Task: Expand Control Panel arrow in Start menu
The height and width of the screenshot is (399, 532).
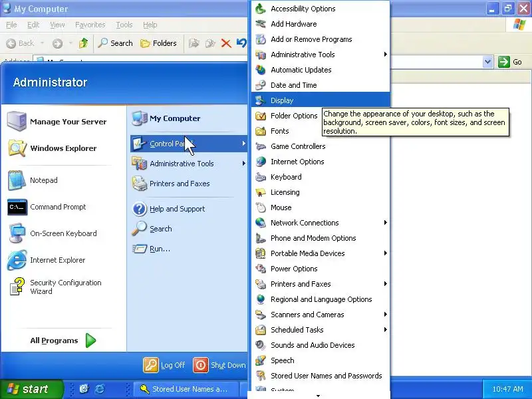Action: click(243, 144)
